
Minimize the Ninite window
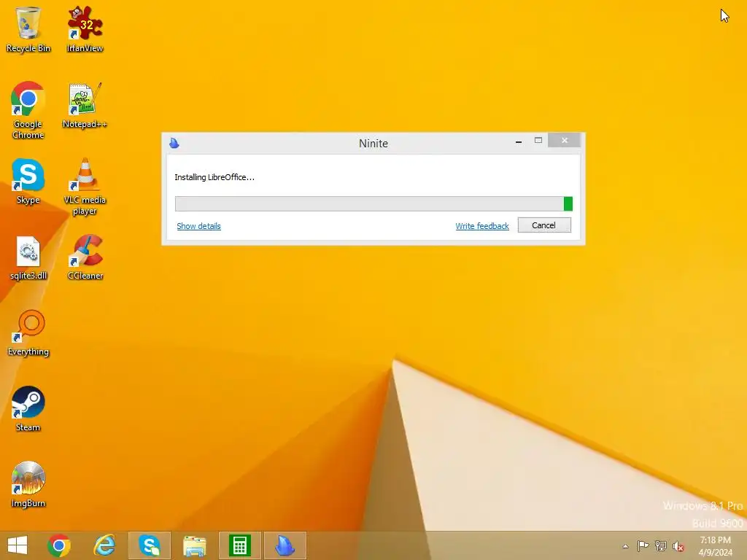(519, 141)
